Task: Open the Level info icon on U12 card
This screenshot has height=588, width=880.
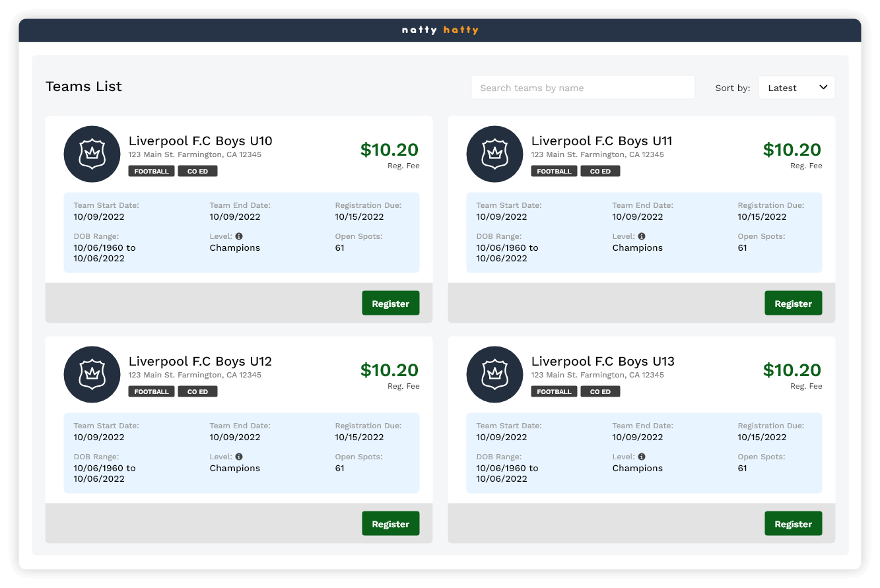Action: point(239,456)
